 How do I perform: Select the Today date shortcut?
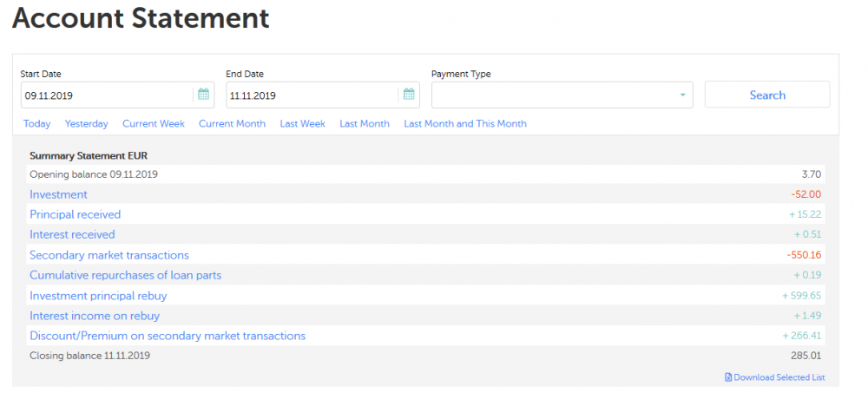coord(36,123)
